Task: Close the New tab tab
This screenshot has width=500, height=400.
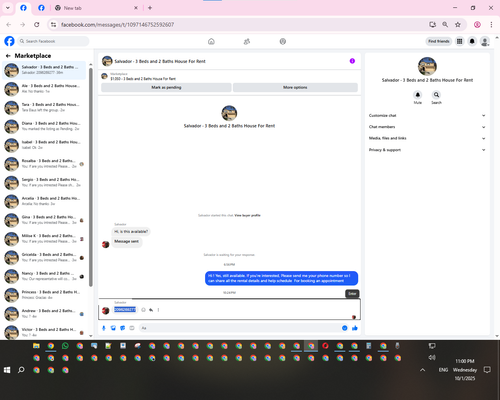Action: pyautogui.click(x=136, y=8)
